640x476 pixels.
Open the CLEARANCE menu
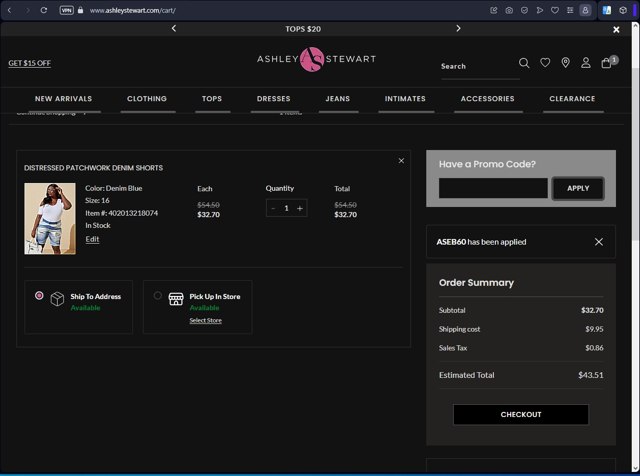[572, 99]
